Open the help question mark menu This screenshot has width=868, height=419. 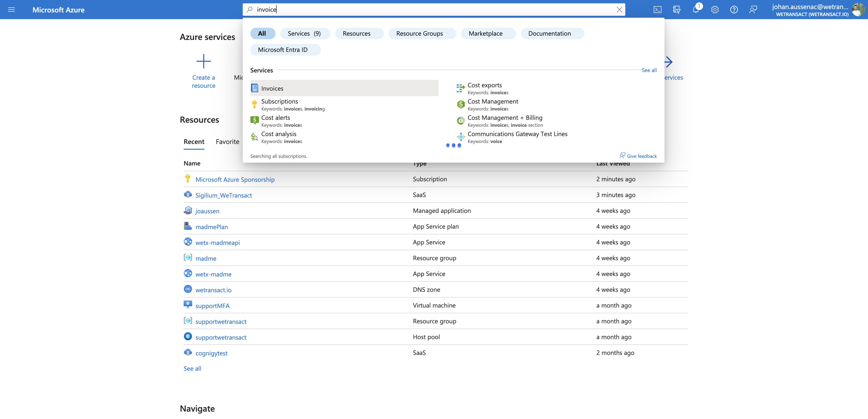coord(734,10)
